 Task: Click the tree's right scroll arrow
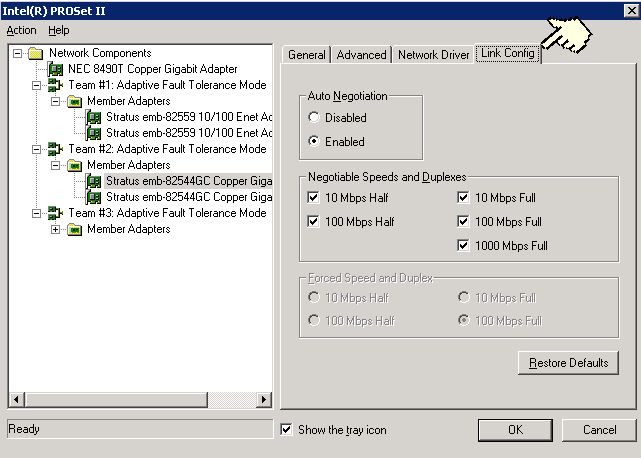pos(264,400)
